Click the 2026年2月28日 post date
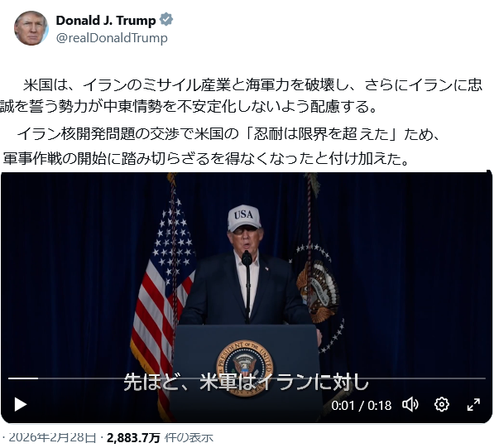Viewport: 499px width, 448px height. tap(52, 438)
